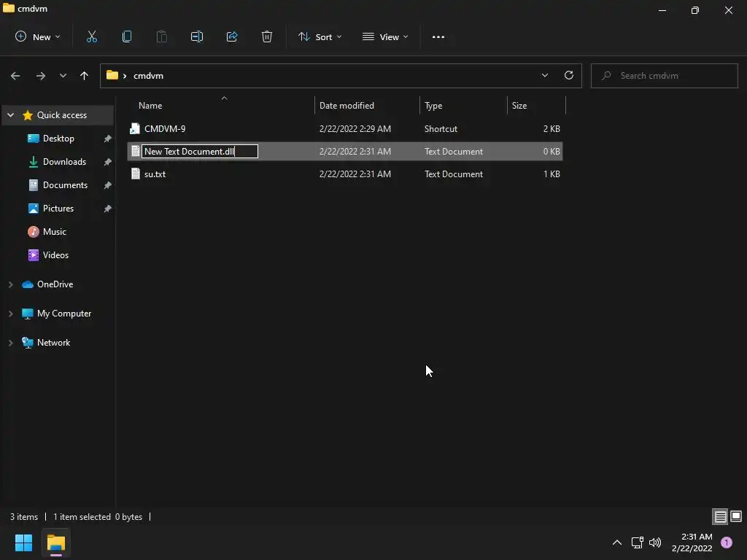
Task: Switch to large thumbnails view icon
Action: click(x=736, y=516)
